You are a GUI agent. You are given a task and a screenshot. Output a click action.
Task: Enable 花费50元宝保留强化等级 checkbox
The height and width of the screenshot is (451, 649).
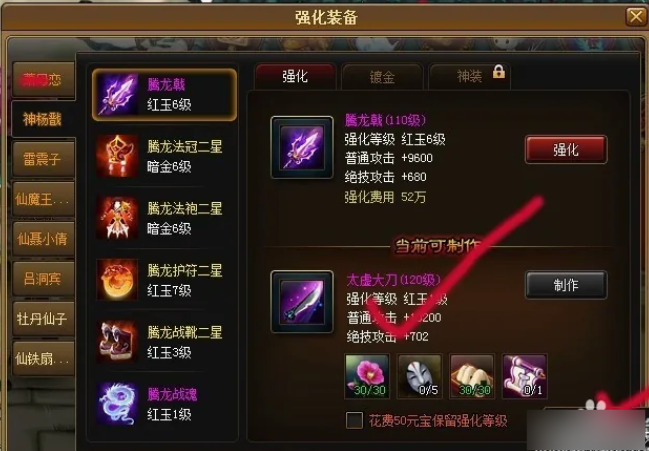[354, 420]
